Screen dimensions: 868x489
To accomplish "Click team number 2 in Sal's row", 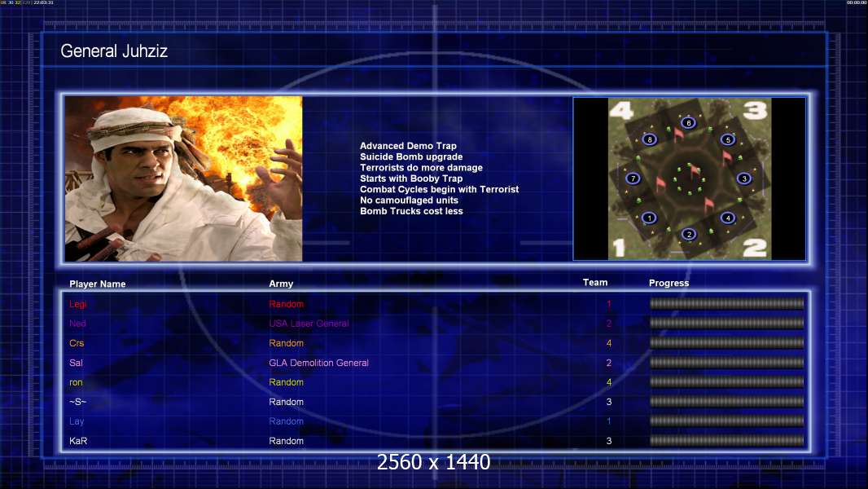I will (x=609, y=363).
